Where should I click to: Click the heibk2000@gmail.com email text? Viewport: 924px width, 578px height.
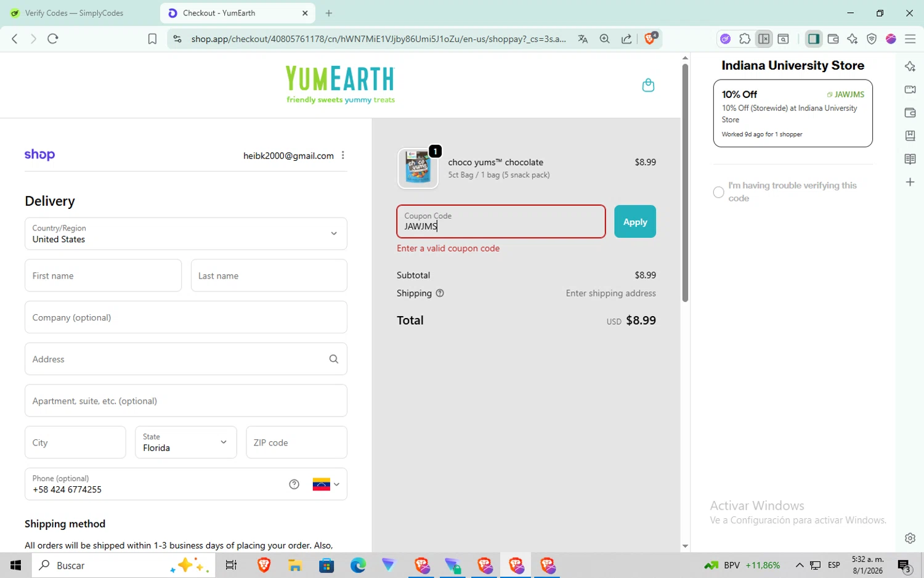click(288, 156)
